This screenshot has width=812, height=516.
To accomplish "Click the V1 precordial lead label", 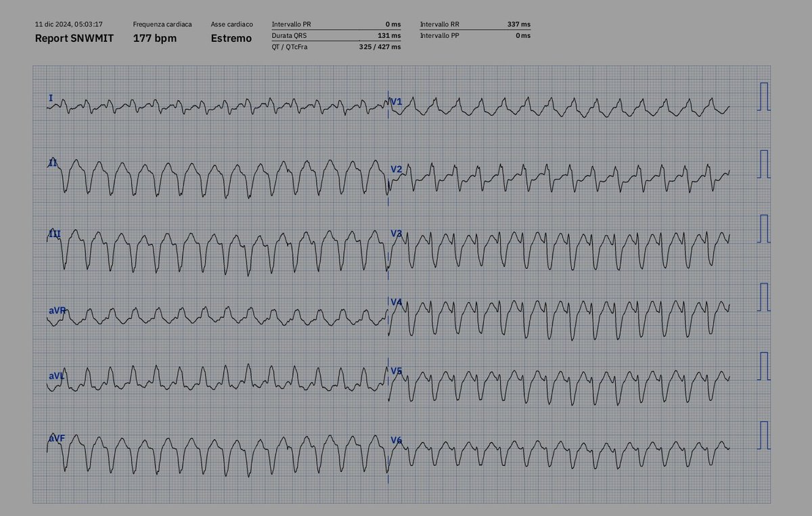I will (398, 100).
